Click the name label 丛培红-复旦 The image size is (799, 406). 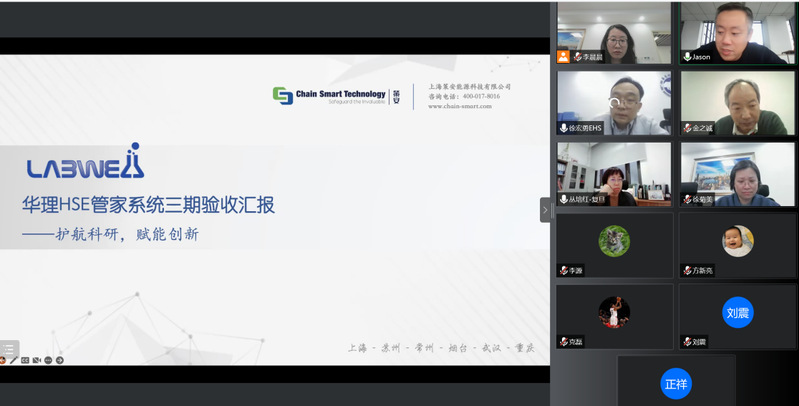point(587,199)
